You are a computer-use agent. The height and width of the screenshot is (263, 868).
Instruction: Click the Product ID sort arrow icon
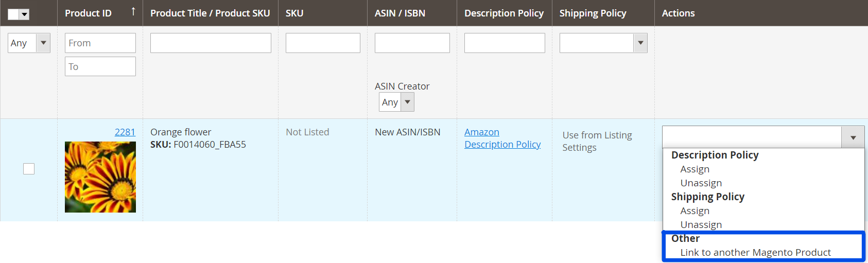(x=133, y=11)
